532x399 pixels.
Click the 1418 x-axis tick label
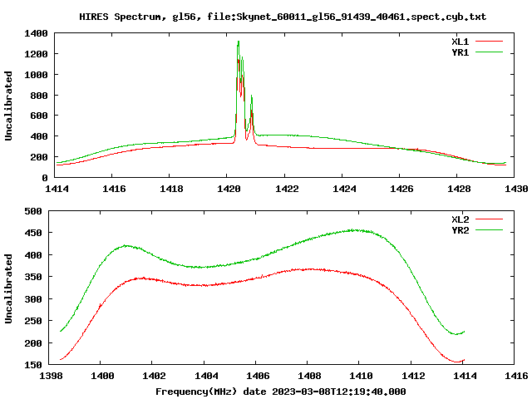[171, 189]
